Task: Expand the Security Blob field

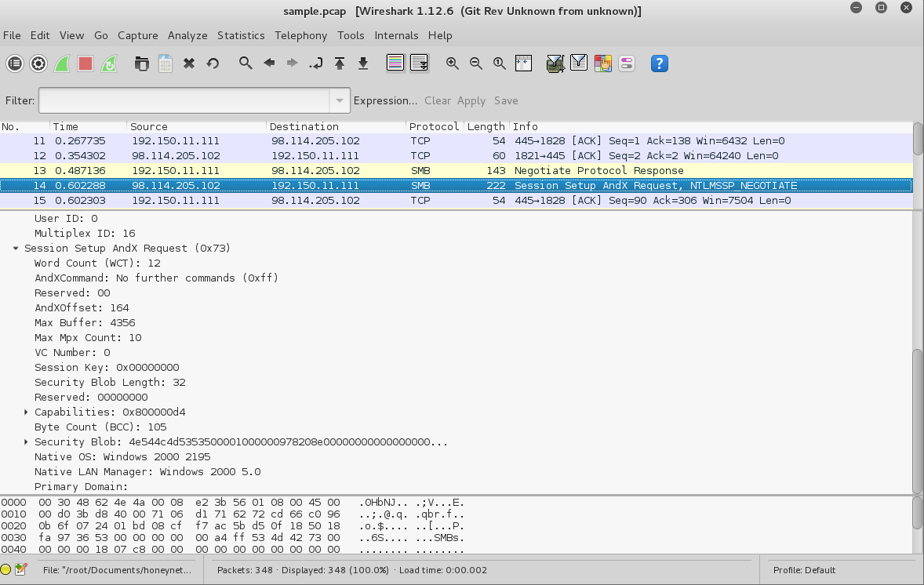Action: tap(26, 441)
